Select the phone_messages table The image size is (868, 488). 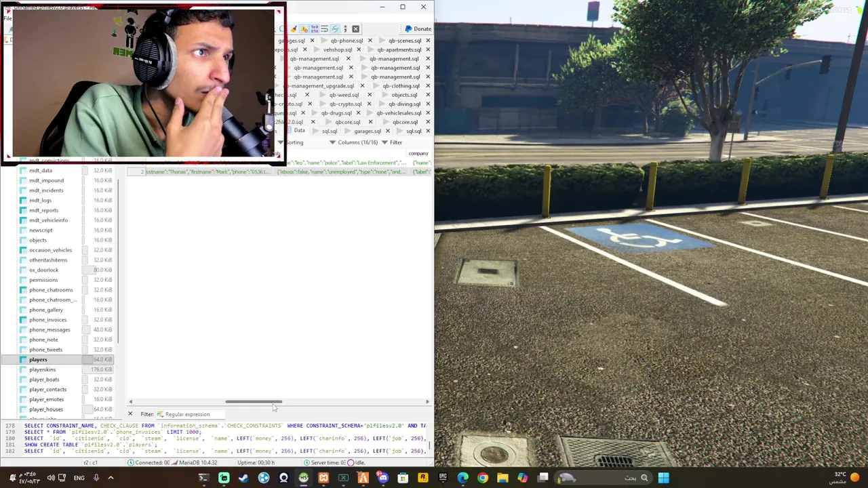click(50, 329)
